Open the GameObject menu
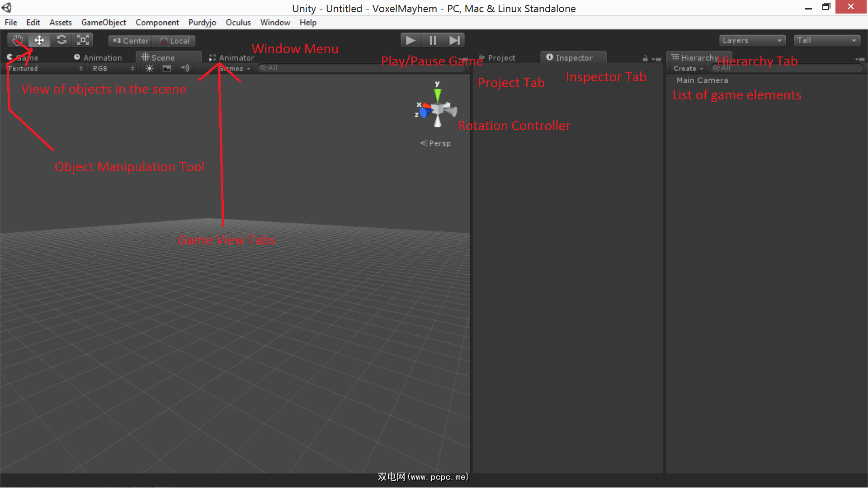This screenshot has height=488, width=868. click(x=104, y=23)
